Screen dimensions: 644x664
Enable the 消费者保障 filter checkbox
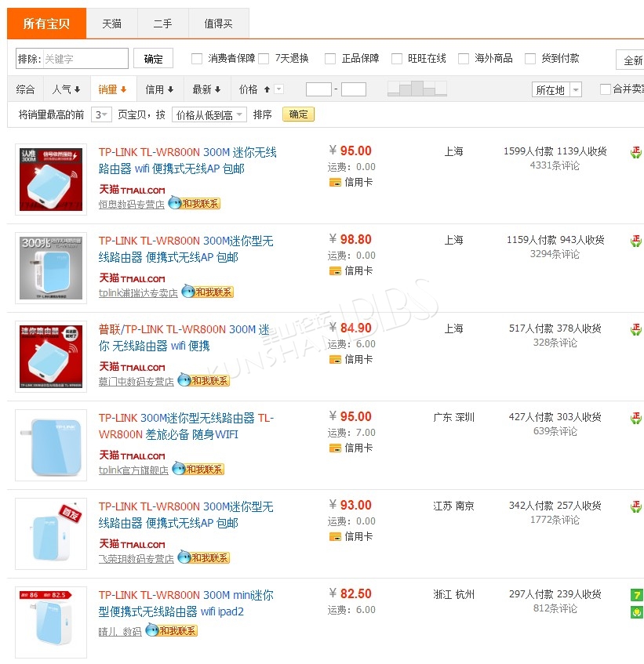point(197,59)
